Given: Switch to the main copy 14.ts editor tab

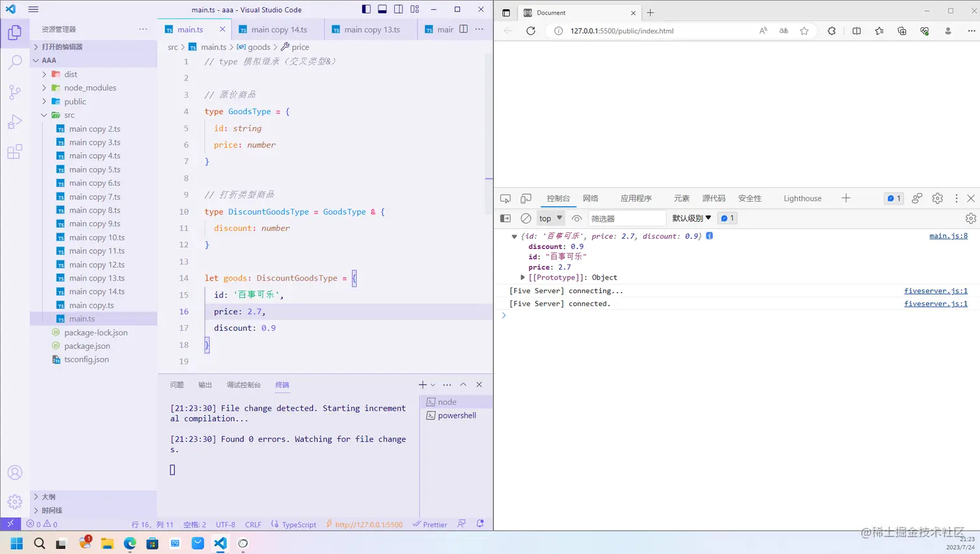Looking at the screenshot, I should click(279, 29).
